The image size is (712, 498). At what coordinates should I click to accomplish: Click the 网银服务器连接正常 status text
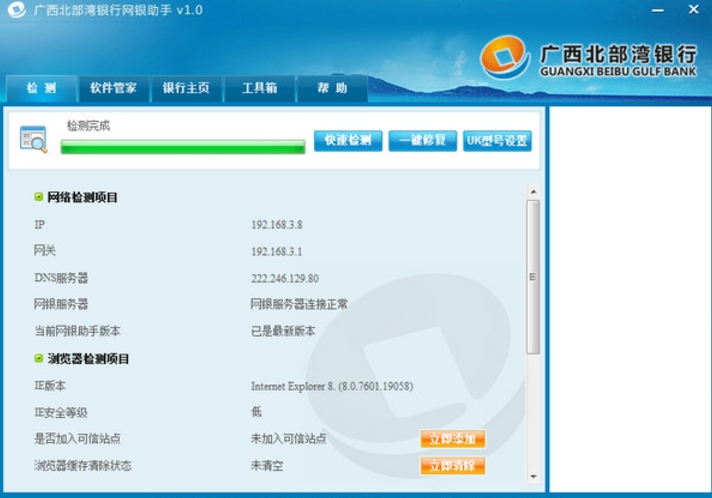click(x=299, y=304)
